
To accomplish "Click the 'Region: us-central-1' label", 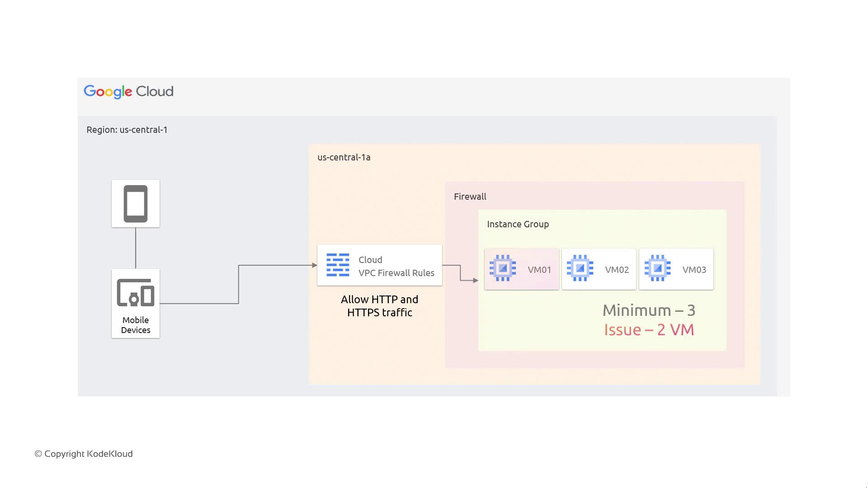I will click(x=127, y=130).
